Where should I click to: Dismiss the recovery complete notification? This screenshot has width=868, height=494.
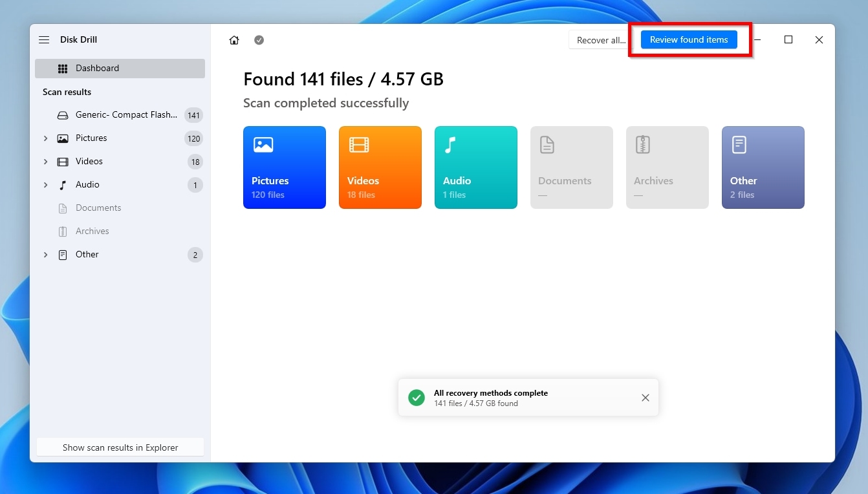645,398
